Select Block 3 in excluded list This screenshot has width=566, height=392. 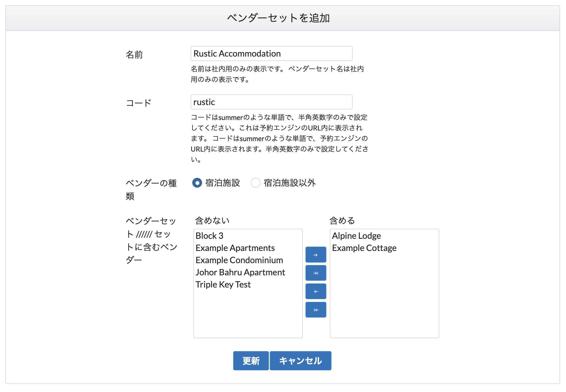(x=210, y=236)
